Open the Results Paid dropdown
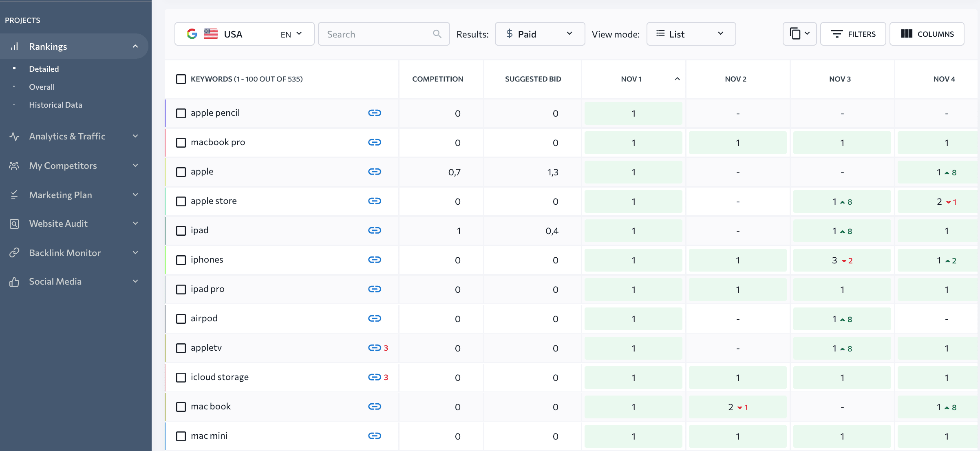 pyautogui.click(x=540, y=34)
